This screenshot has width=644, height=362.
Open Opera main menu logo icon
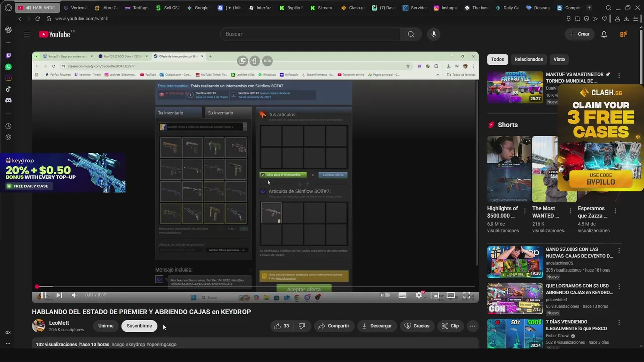(x=8, y=8)
